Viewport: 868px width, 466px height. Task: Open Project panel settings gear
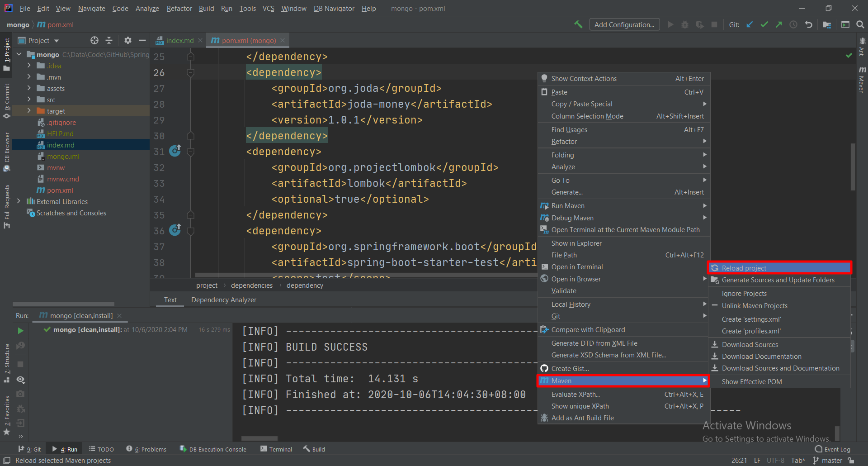128,40
